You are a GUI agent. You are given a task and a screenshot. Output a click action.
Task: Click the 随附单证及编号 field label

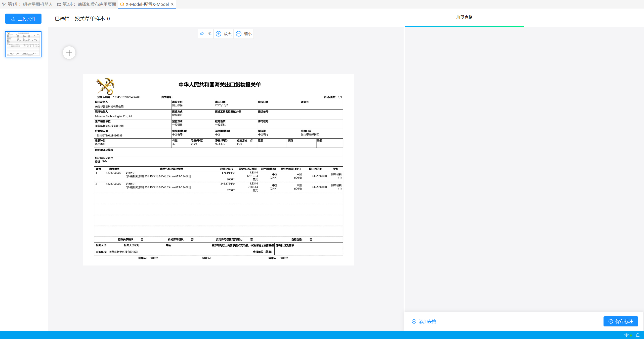click(x=104, y=150)
